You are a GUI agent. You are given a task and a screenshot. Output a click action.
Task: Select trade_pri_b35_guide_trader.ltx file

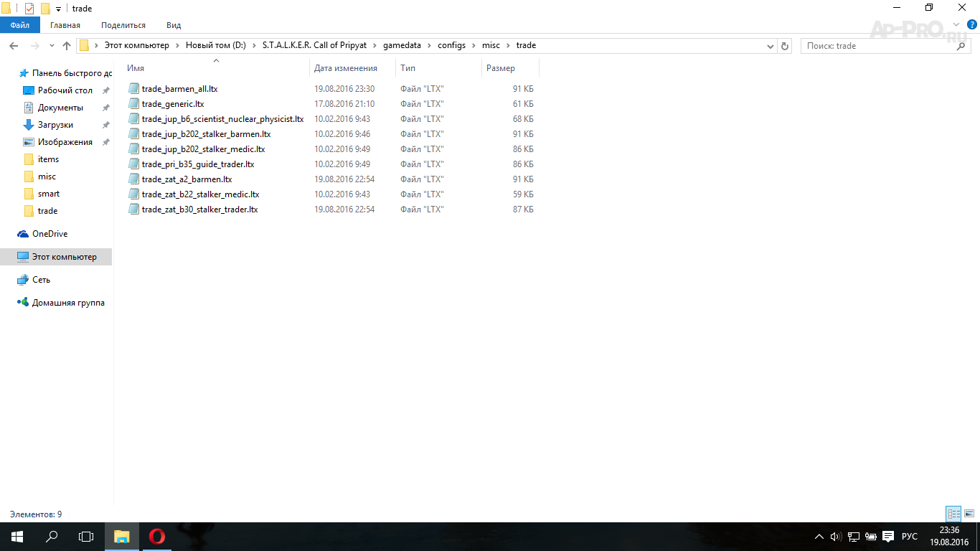(198, 164)
